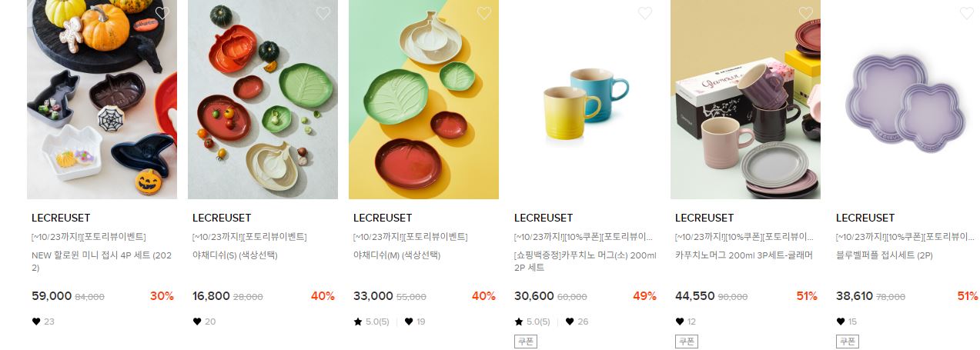Tap heart icon on purple flower plate image

point(967,13)
